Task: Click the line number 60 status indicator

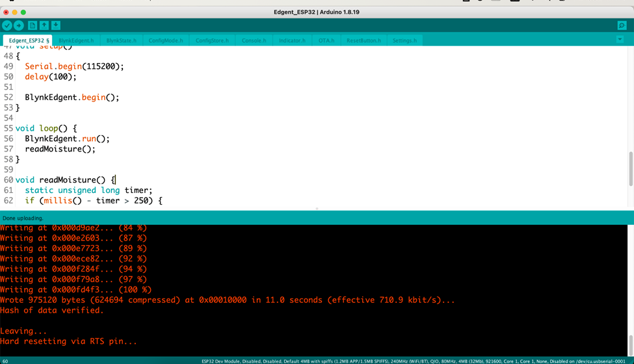Action: [5, 361]
